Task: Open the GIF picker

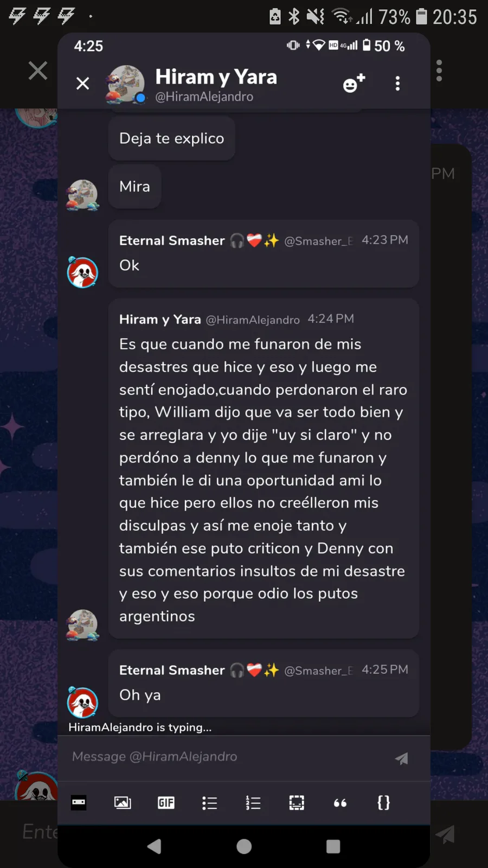Action: click(x=166, y=802)
